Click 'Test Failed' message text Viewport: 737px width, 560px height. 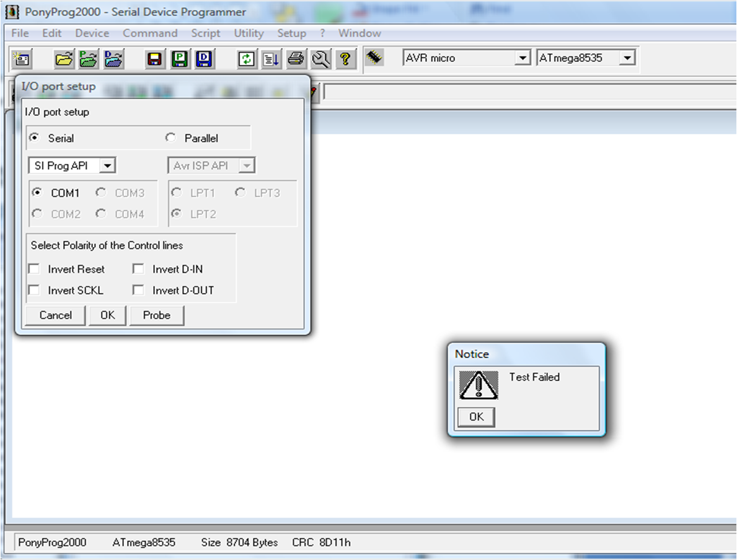click(534, 377)
